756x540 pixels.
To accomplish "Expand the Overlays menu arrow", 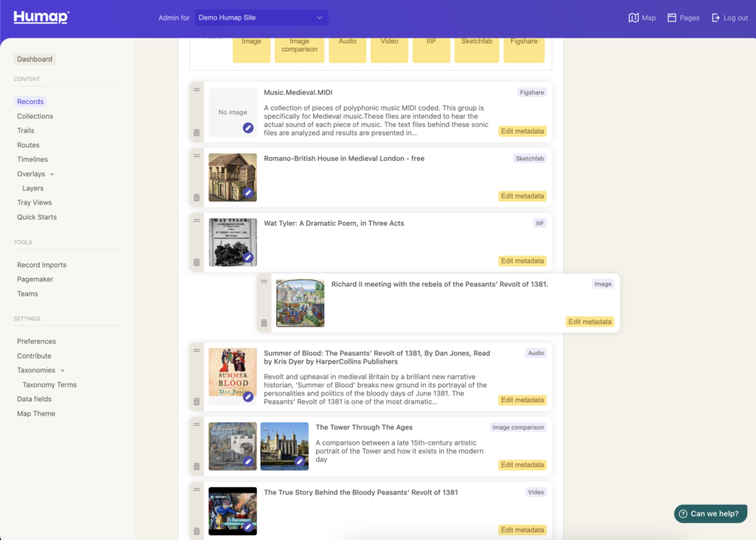I will coord(52,174).
